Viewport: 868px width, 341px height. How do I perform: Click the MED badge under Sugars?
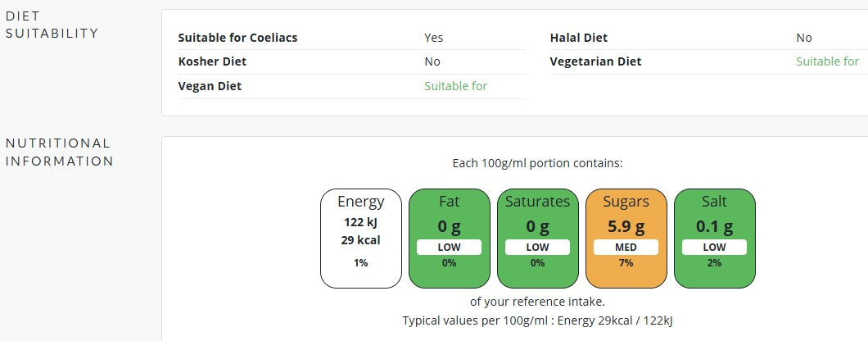point(626,247)
